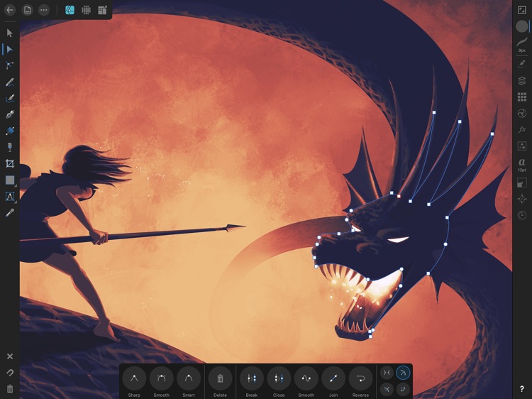
Task: Select the Pencil tool
Action: tap(10, 82)
